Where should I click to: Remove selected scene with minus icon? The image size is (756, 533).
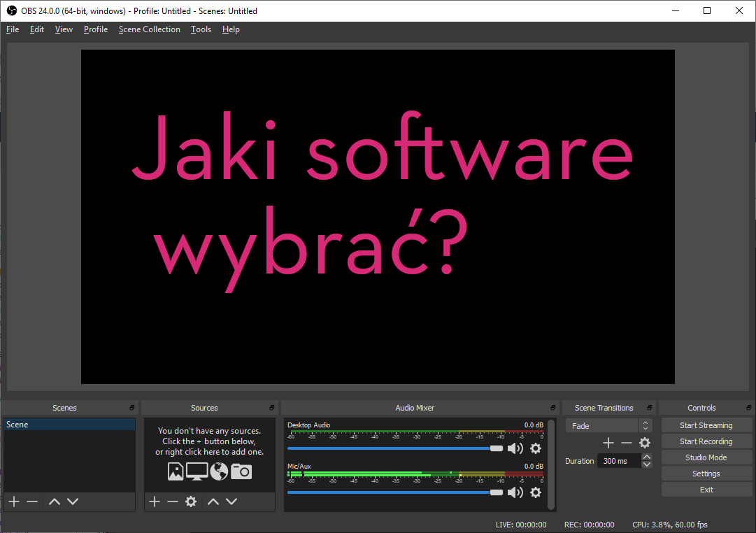(32, 502)
